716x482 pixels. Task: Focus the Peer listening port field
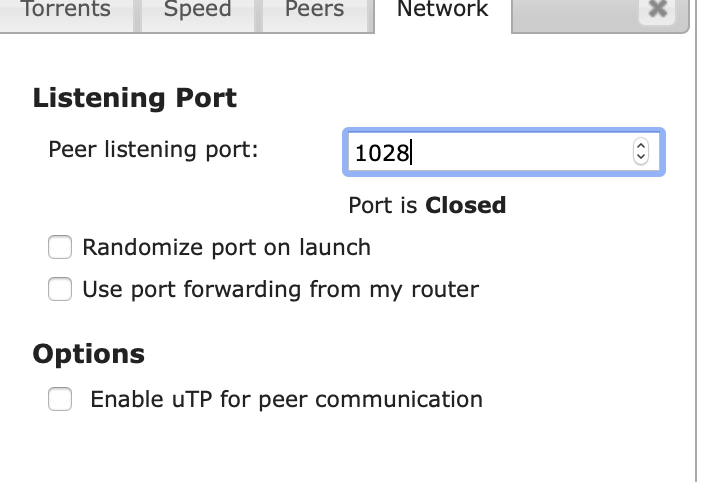click(490, 153)
